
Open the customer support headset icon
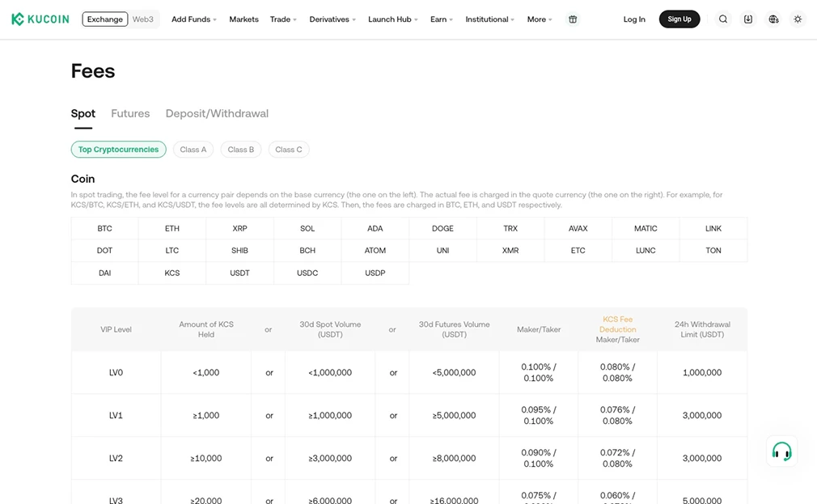click(781, 451)
